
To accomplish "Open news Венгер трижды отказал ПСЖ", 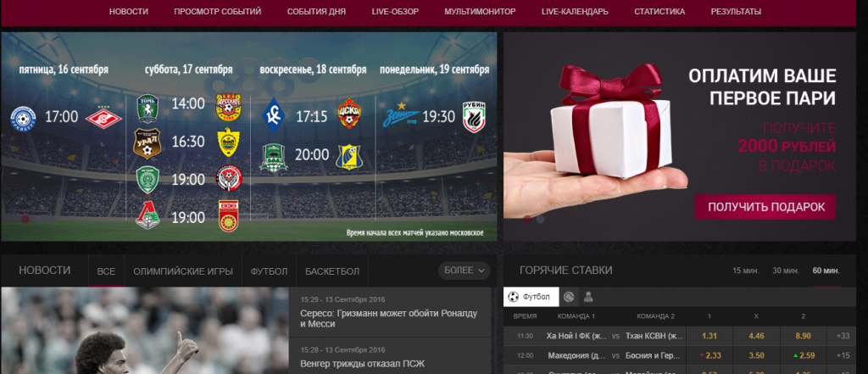I will [x=362, y=364].
